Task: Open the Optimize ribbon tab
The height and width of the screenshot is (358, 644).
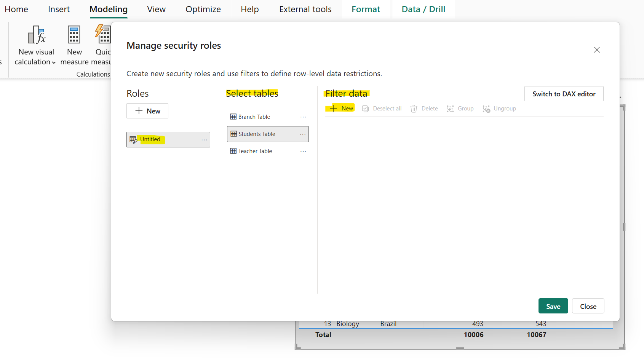Action: point(203,9)
